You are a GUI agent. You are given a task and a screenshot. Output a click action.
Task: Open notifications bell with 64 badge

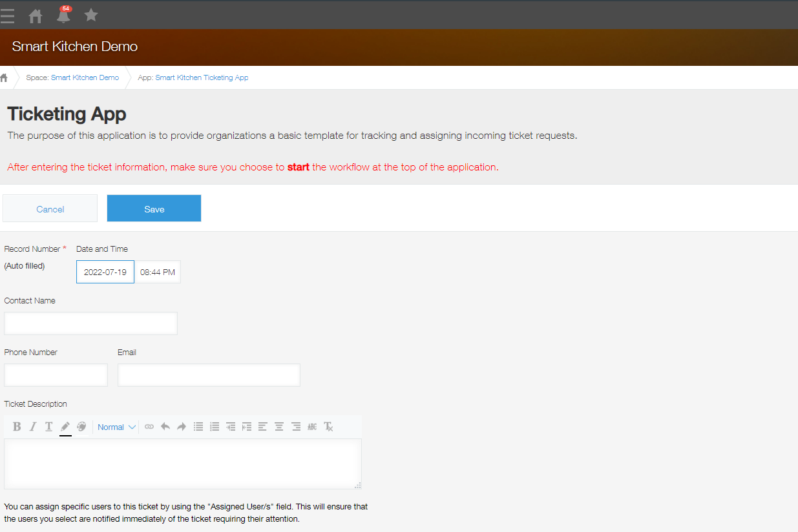(x=63, y=15)
